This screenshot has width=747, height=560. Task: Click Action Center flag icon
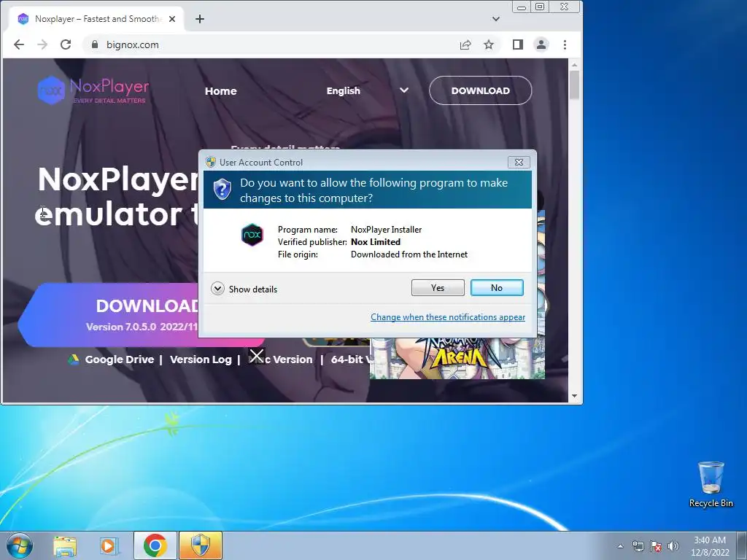tap(656, 546)
